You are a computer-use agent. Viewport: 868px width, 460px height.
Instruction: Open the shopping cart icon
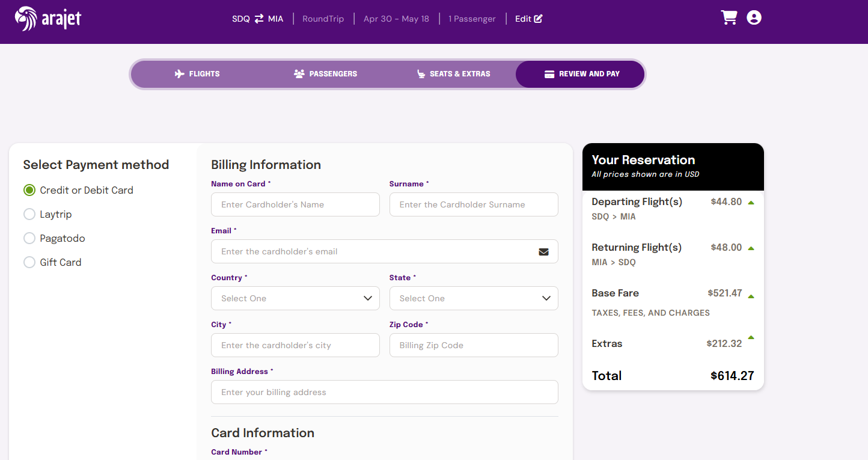coord(729,17)
